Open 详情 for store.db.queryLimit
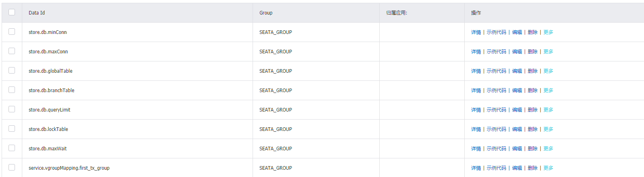Image resolution: width=644 pixels, height=177 pixels. tap(476, 110)
